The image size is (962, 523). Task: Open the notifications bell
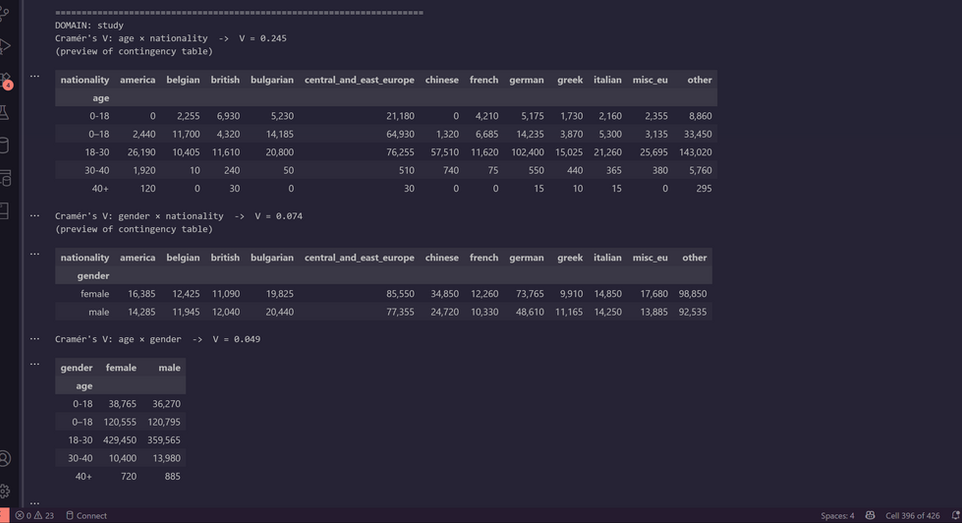(x=955, y=516)
